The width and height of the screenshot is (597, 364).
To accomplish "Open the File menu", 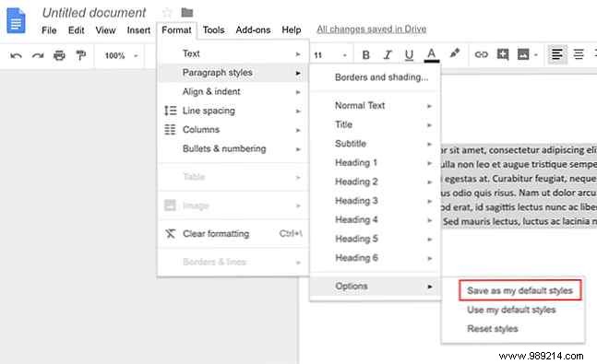I will pos(49,30).
